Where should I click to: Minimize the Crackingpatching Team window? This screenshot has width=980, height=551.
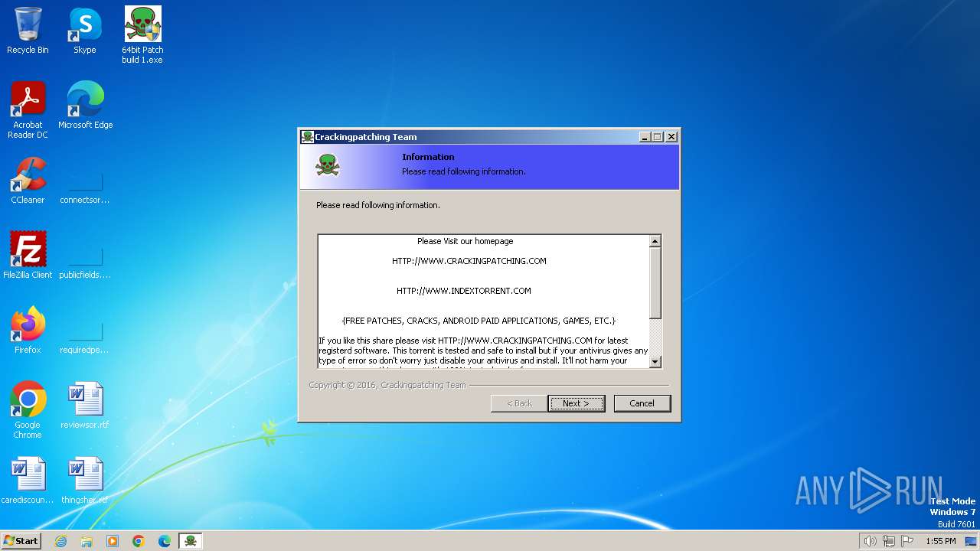click(645, 137)
